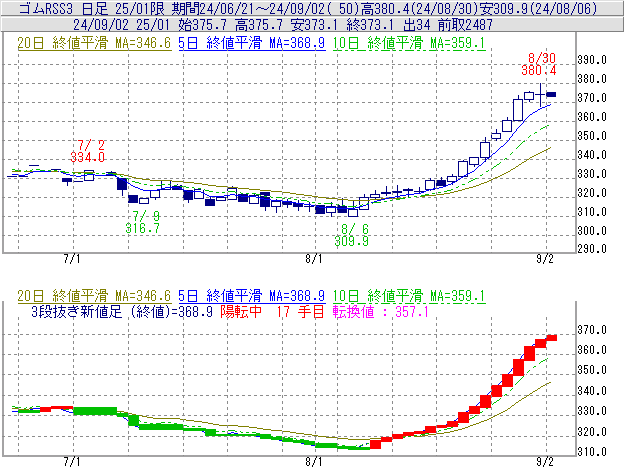
Task: Click the 8/30 380.4 high price label
Action: pyautogui.click(x=539, y=64)
